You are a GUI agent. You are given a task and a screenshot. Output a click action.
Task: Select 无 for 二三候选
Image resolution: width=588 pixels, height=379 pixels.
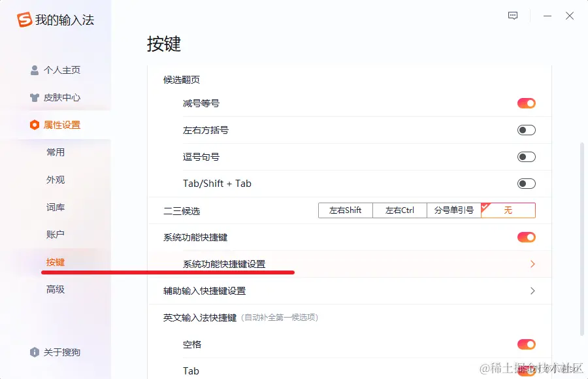508,210
